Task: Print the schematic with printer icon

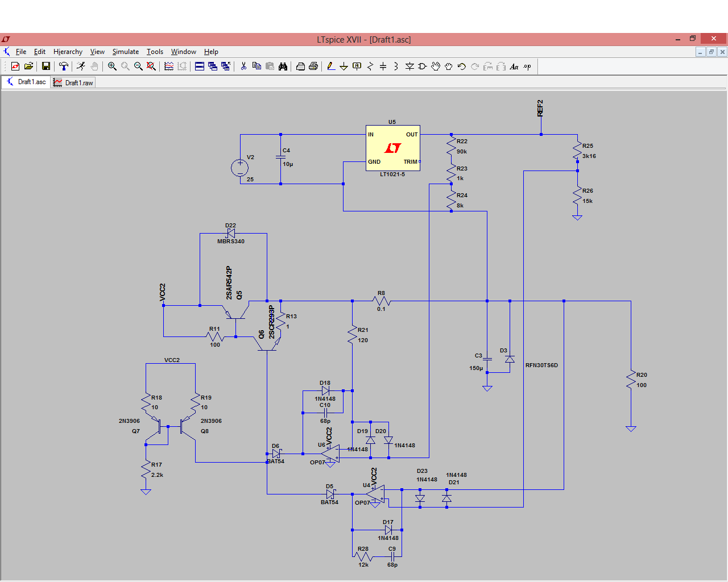Action: [313, 66]
